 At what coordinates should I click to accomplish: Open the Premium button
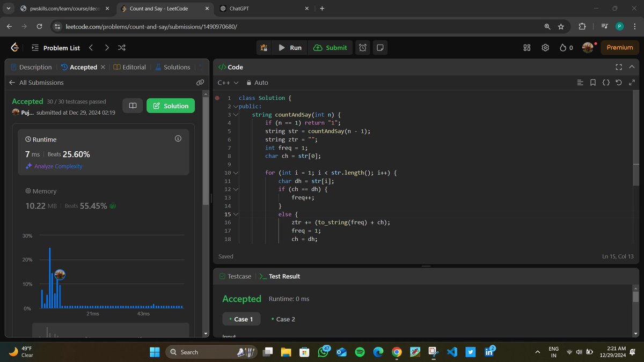pyautogui.click(x=620, y=48)
